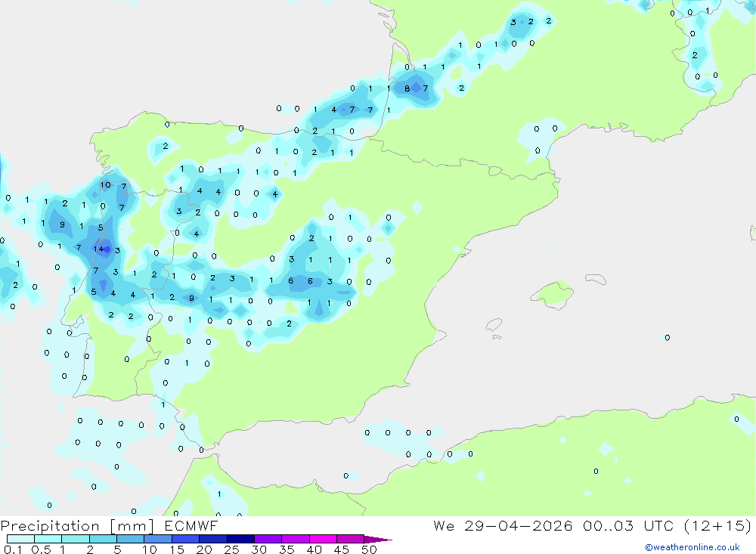The height and width of the screenshot is (554, 756).
Task: Select the legend swatch between 45 and 50
Action: coord(350,539)
